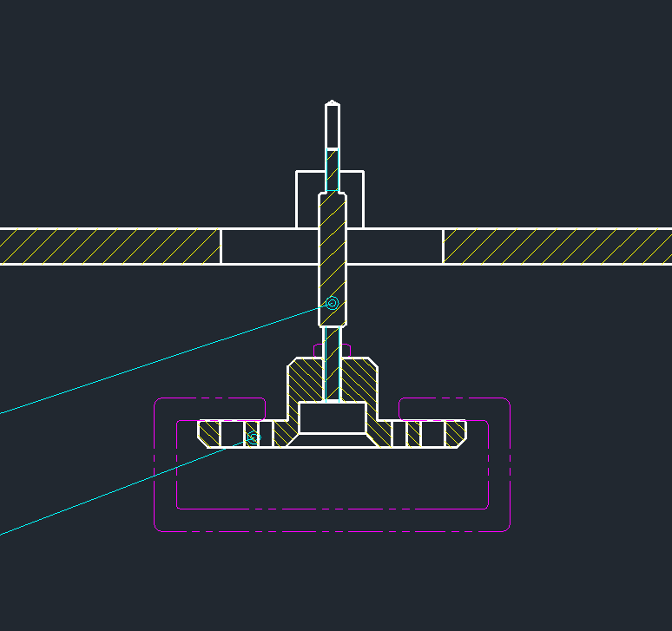Click the left hatched plate section
The width and height of the screenshot is (672, 631).
point(109,246)
